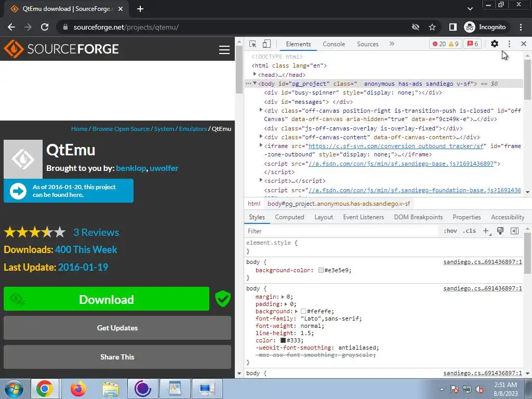Open the sf.sandiego-base.js script link
532x399 pixels.
401,164
